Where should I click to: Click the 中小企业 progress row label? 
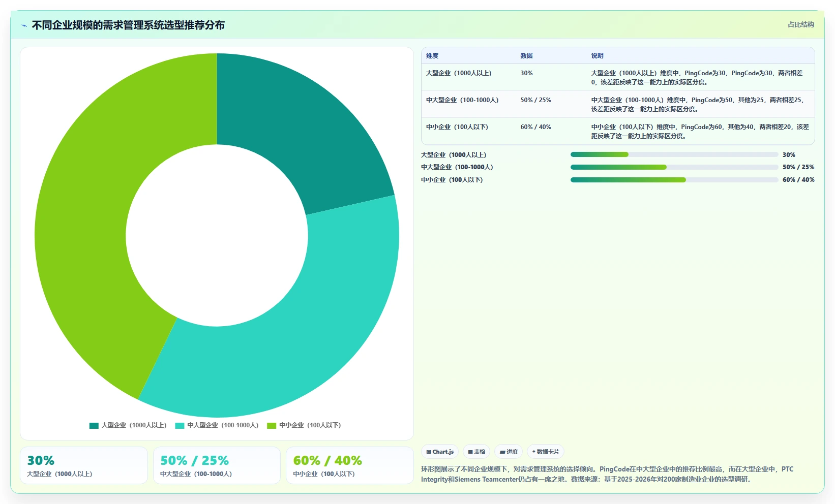click(452, 180)
